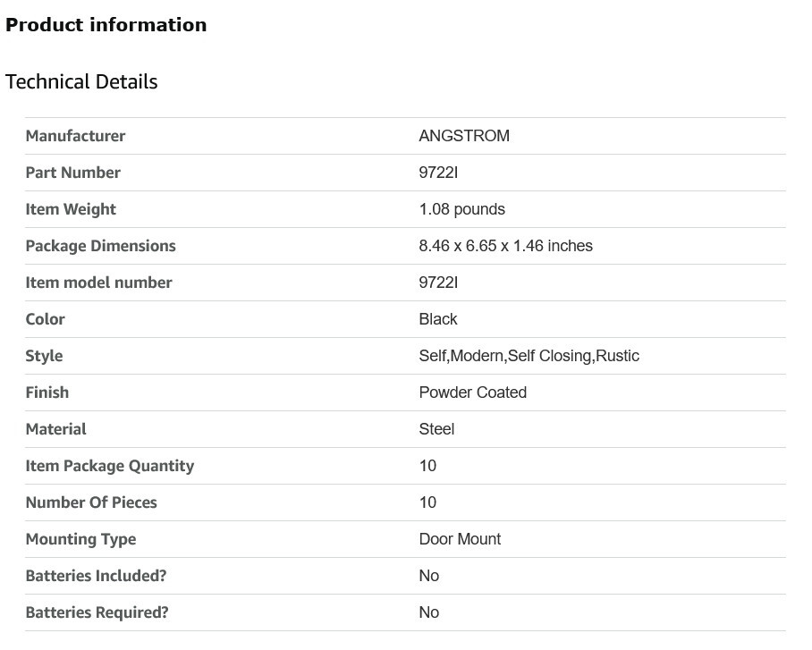Image resolution: width=812 pixels, height=650 pixels.
Task: Click the Item model number label
Action: click(99, 283)
